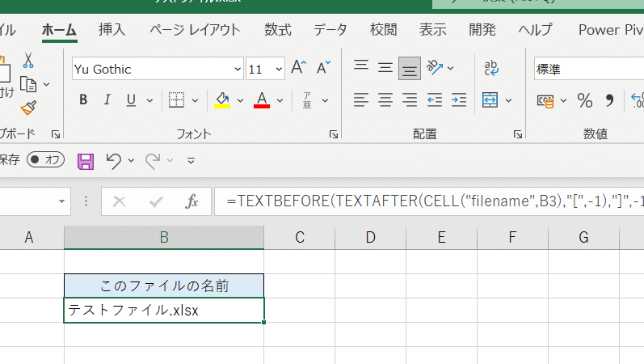The image size is (644, 364).
Task: Expand the number format dropdown showing 標準
Action: click(587, 70)
